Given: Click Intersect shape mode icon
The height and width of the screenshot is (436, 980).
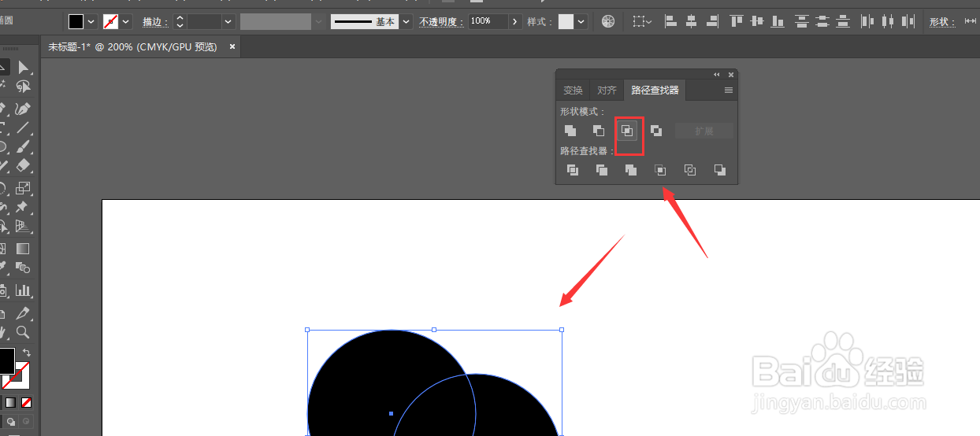Looking at the screenshot, I should [x=627, y=131].
